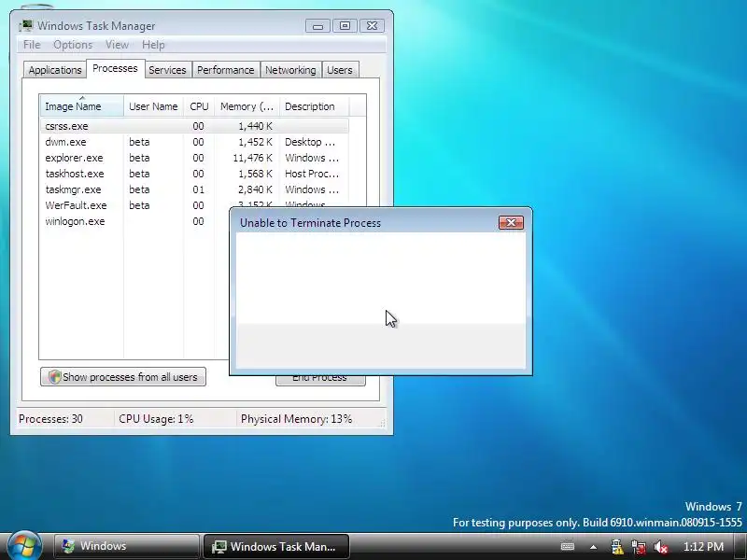Select the Processes tab

coord(115,68)
